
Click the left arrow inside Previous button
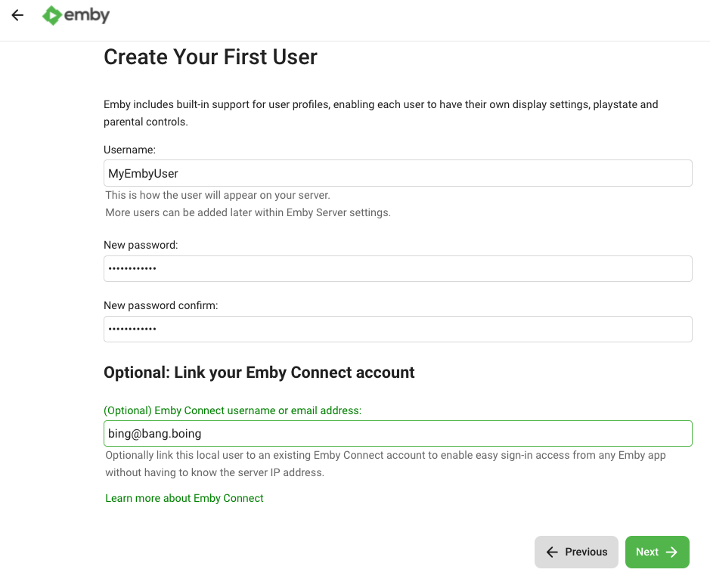tap(552, 552)
